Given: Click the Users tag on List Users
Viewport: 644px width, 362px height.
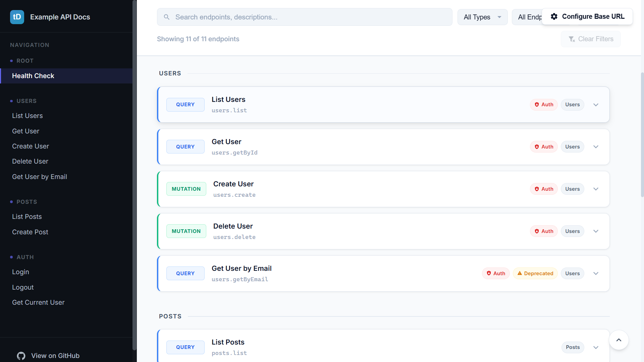Looking at the screenshot, I should [x=572, y=105].
